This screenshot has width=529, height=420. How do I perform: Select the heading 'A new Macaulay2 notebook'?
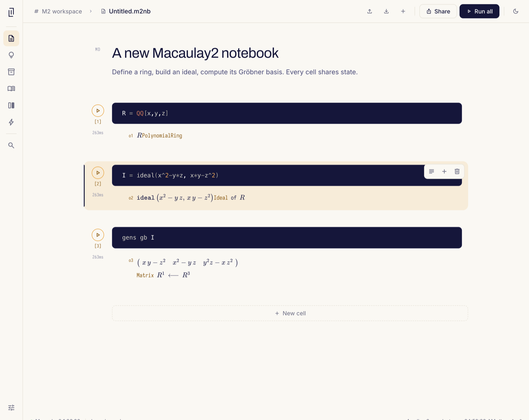pyautogui.click(x=195, y=53)
